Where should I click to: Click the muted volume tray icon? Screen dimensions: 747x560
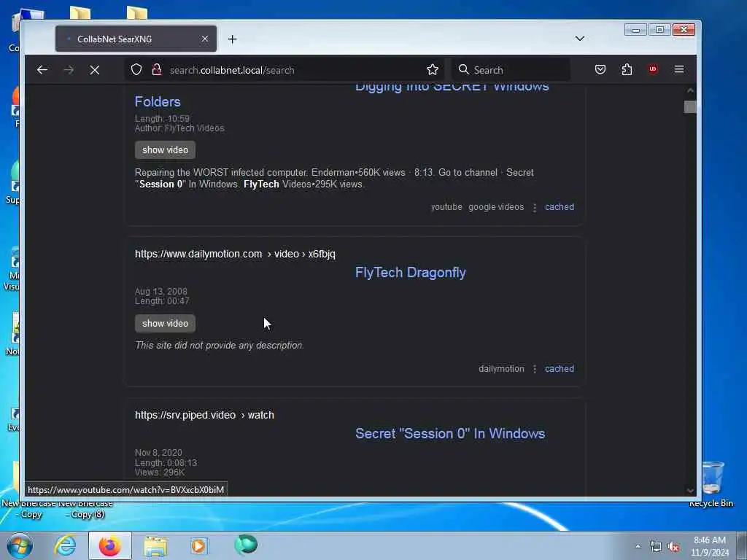[673, 547]
